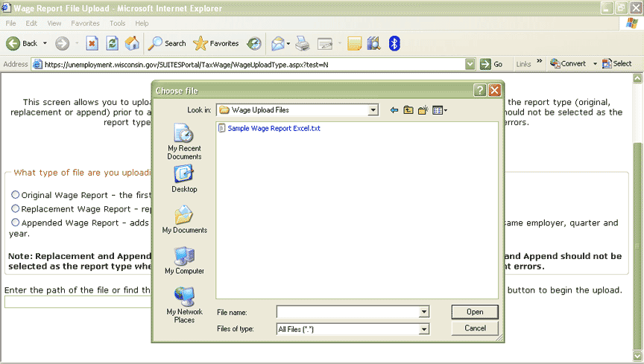Select Original Wage Report radio button
The image size is (644, 364).
[x=16, y=195]
